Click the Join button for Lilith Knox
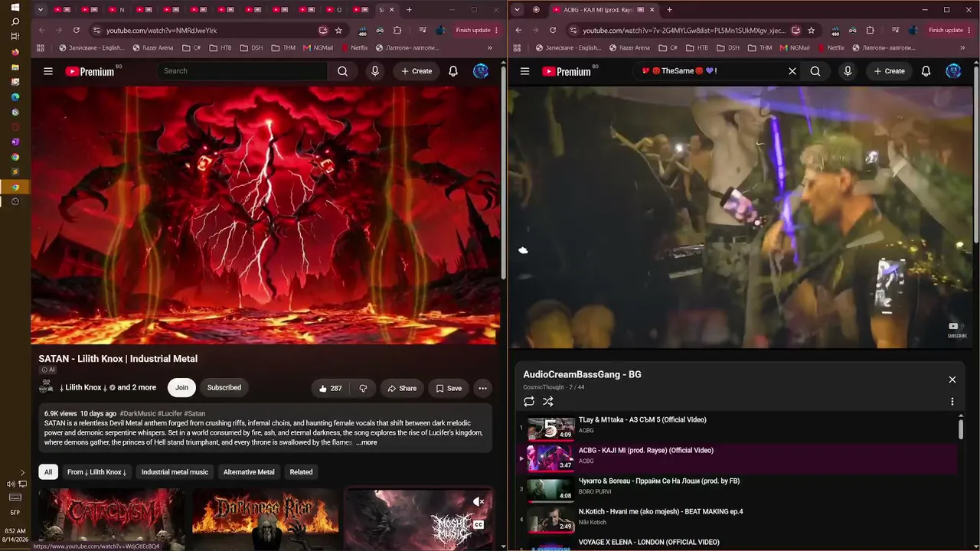The height and width of the screenshot is (551, 980). click(x=181, y=388)
